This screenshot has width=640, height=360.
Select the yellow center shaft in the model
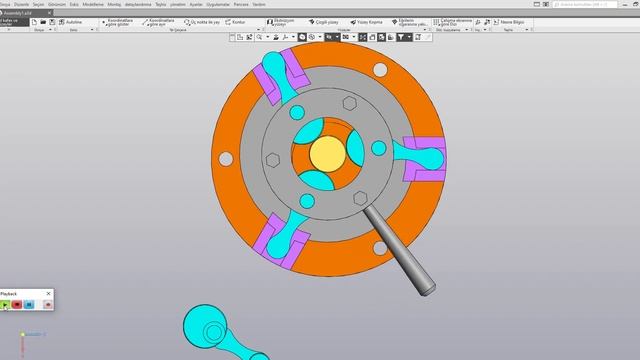pos(327,154)
